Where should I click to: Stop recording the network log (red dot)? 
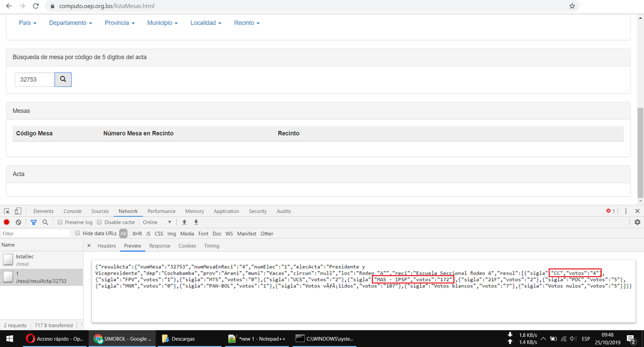[7, 222]
